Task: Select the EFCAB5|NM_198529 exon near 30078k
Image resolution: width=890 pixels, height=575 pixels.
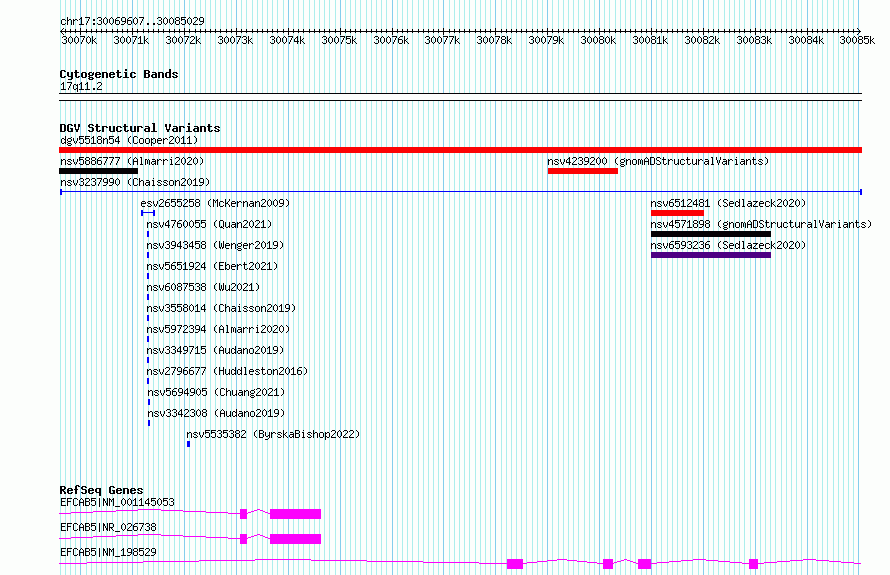Action: click(x=515, y=564)
